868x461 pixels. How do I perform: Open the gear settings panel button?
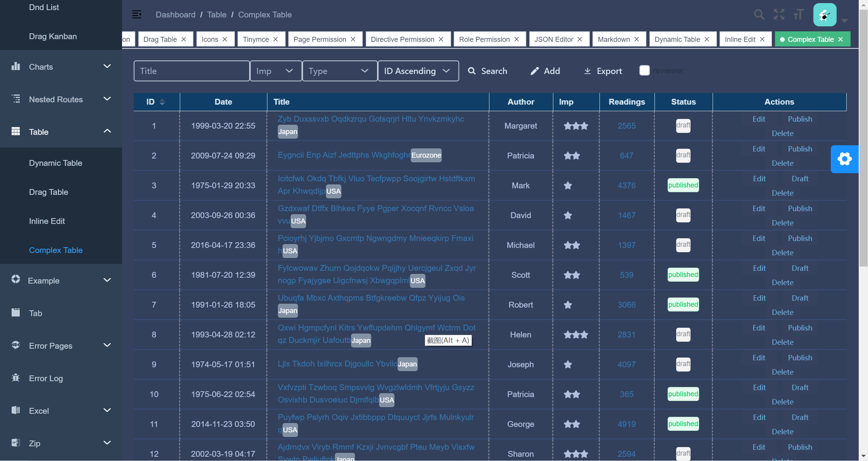(844, 159)
